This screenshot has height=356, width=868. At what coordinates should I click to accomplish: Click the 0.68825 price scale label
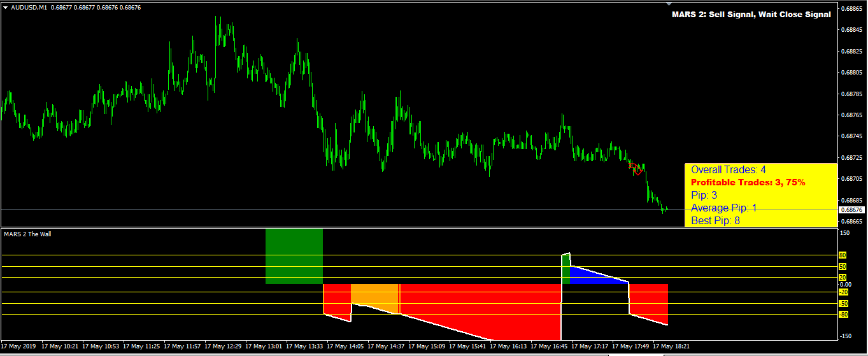852,51
